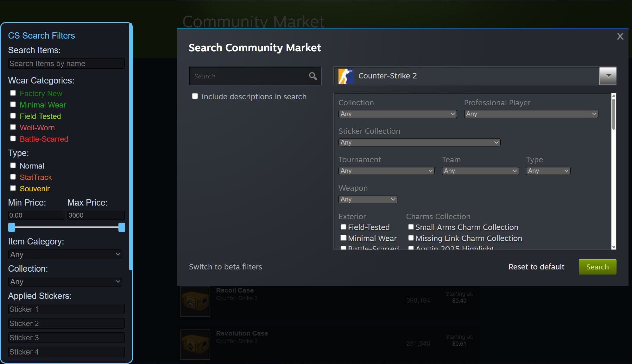
Task: Click the Sticker 2 input field
Action: click(x=66, y=324)
